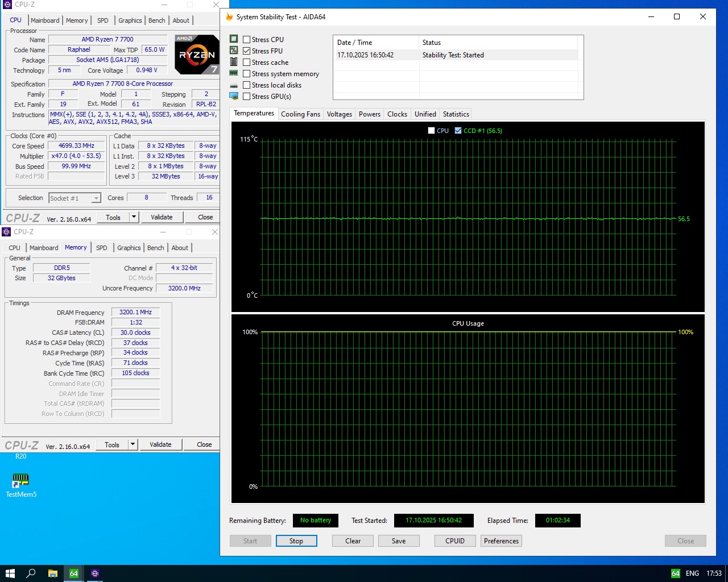728x582 pixels.
Task: Click the AIDA64 flame icon in the title bar
Action: click(x=230, y=17)
